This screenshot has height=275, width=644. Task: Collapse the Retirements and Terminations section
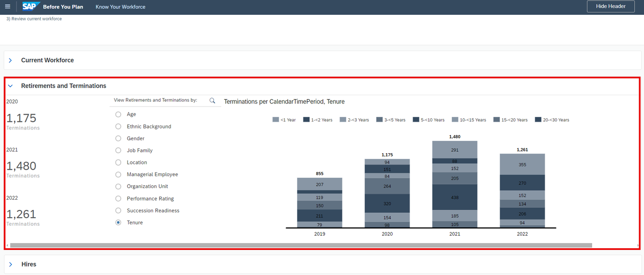(x=10, y=86)
